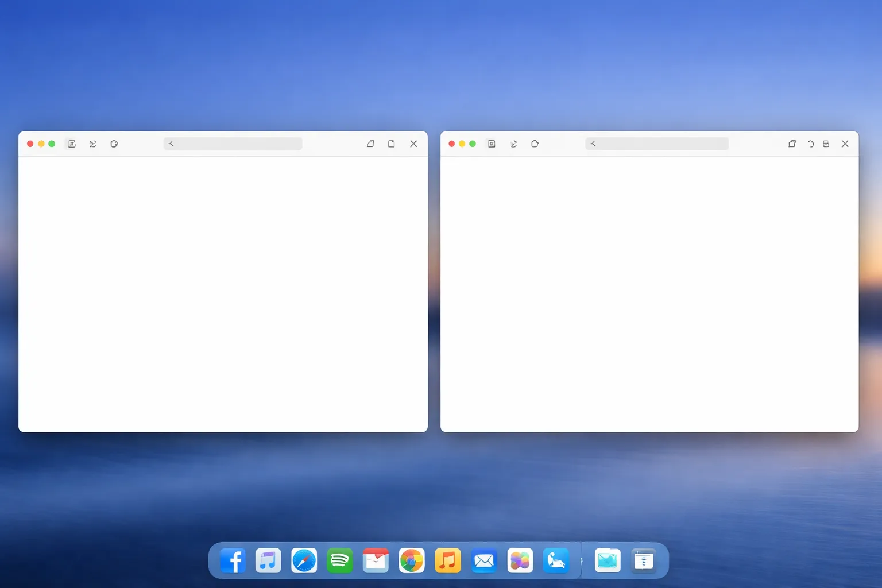This screenshot has height=588, width=882.
Task: Click the curved redo arrow in right window
Action: click(810, 144)
